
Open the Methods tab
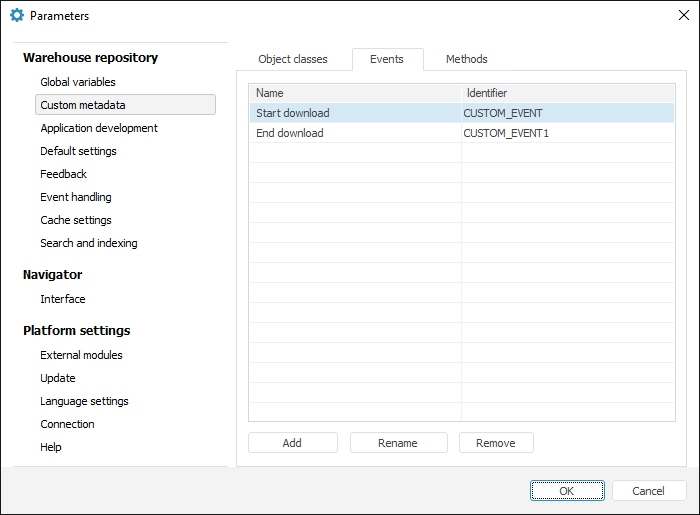click(466, 59)
